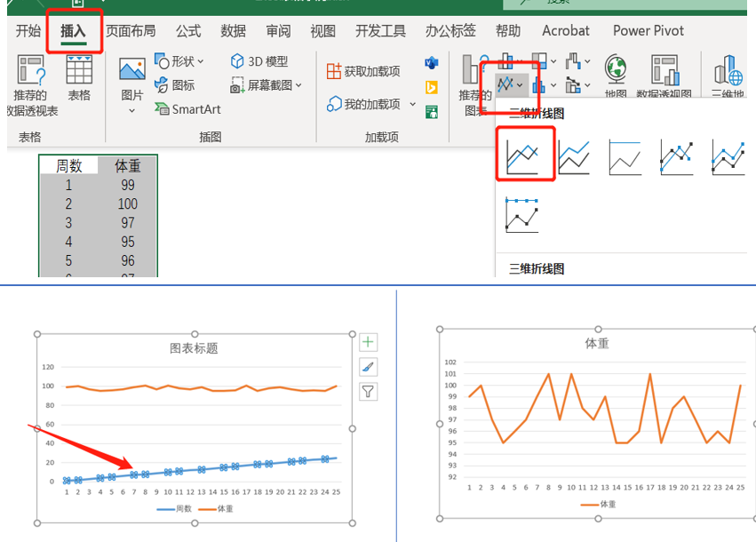The height and width of the screenshot is (542, 756).
Task: Select the 图表标题 chart title
Action: click(x=194, y=348)
